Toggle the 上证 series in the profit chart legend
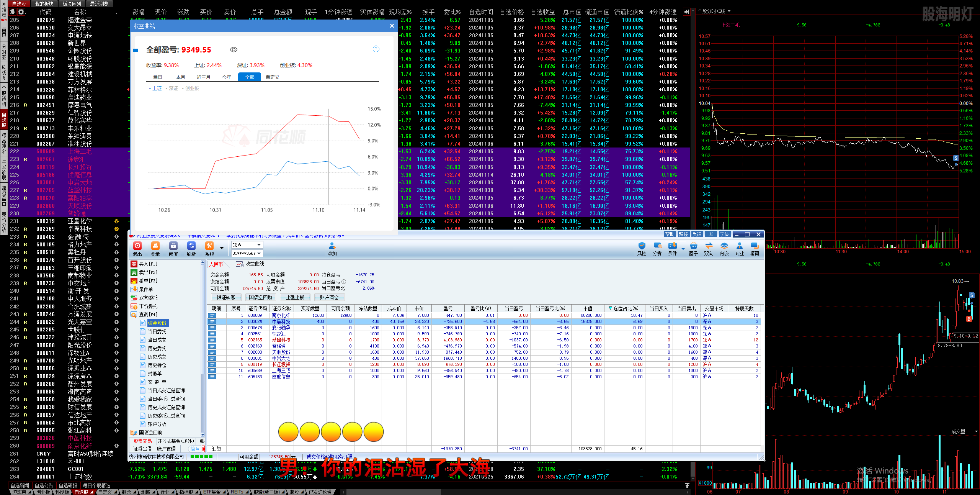The height and width of the screenshot is (495, 980). point(155,89)
